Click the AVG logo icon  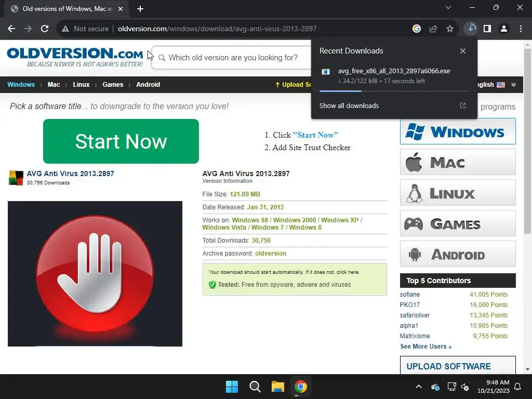[16, 178]
